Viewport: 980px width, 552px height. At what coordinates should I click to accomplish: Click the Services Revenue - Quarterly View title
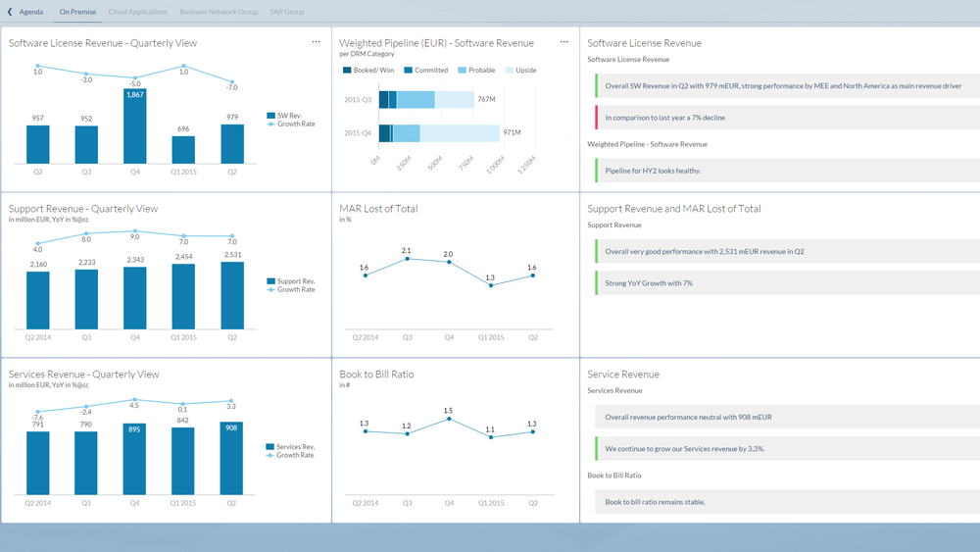click(x=83, y=375)
